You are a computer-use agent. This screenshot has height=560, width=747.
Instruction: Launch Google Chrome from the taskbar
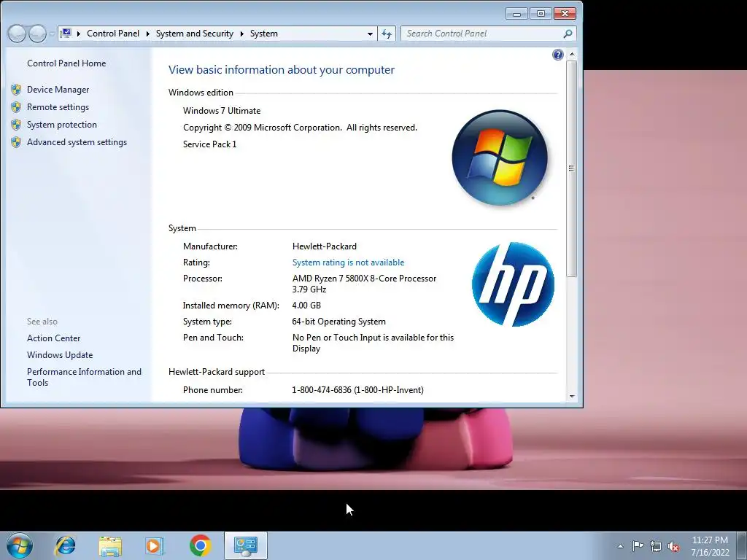click(x=200, y=545)
